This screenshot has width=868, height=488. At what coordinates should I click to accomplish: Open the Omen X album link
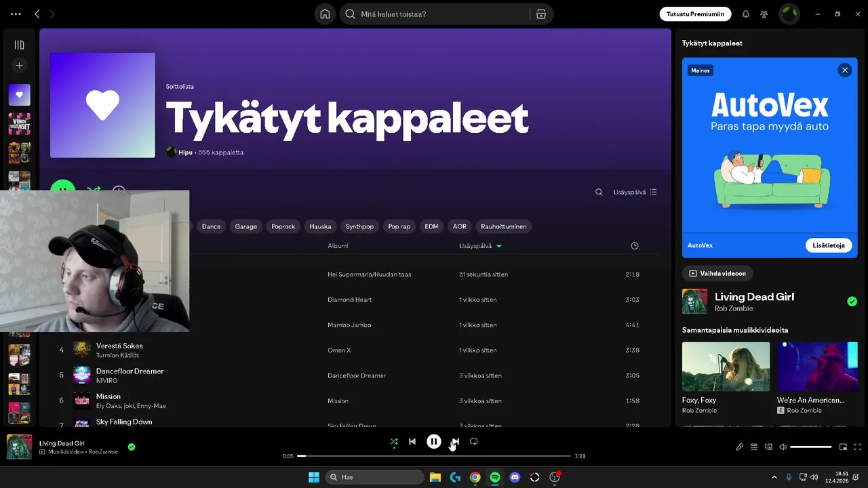click(x=339, y=350)
